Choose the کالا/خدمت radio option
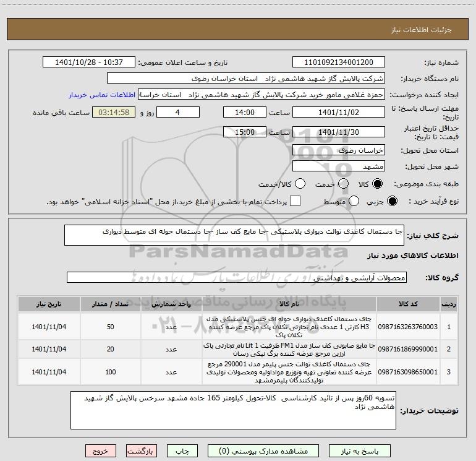The width and height of the screenshot is (476, 461). pos(300,184)
